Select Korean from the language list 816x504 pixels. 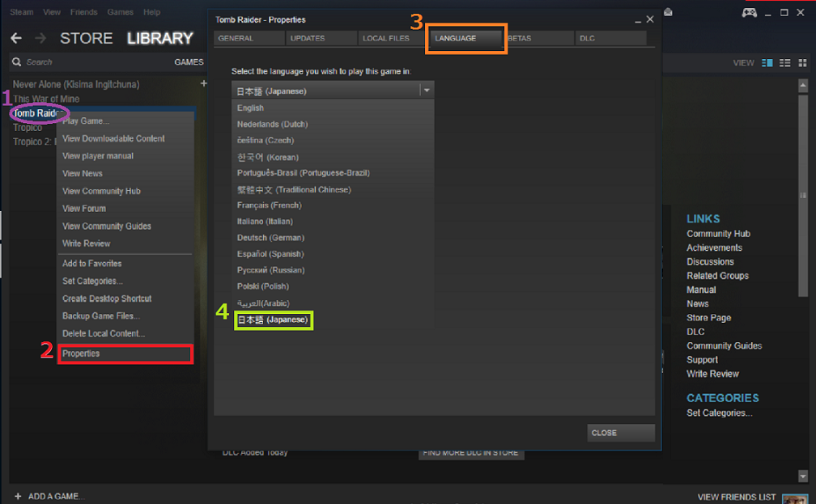333,157
